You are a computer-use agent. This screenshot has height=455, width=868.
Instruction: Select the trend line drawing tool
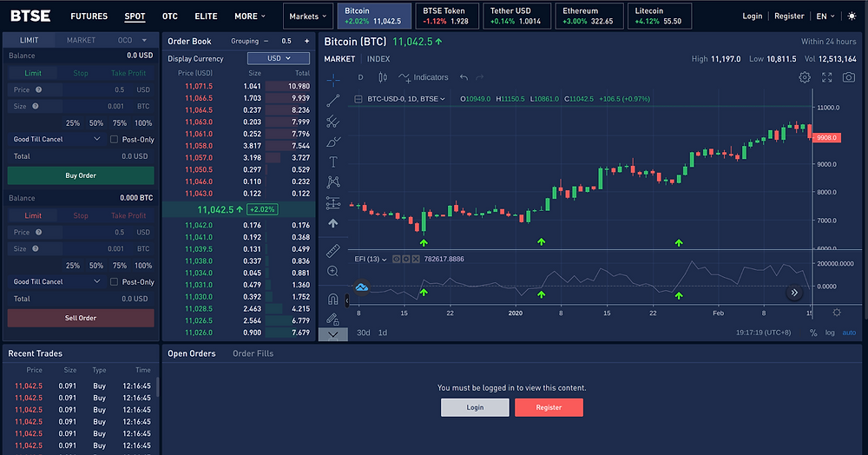[x=333, y=101]
